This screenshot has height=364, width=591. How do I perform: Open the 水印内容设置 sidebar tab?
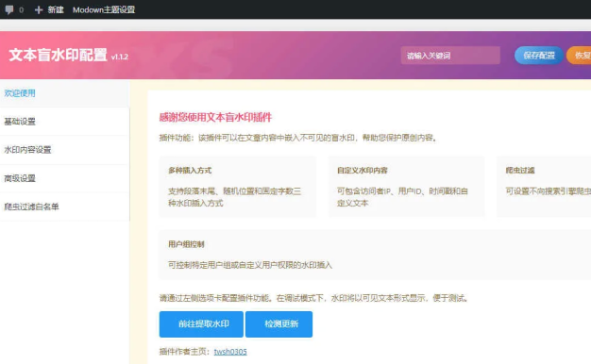click(64, 150)
